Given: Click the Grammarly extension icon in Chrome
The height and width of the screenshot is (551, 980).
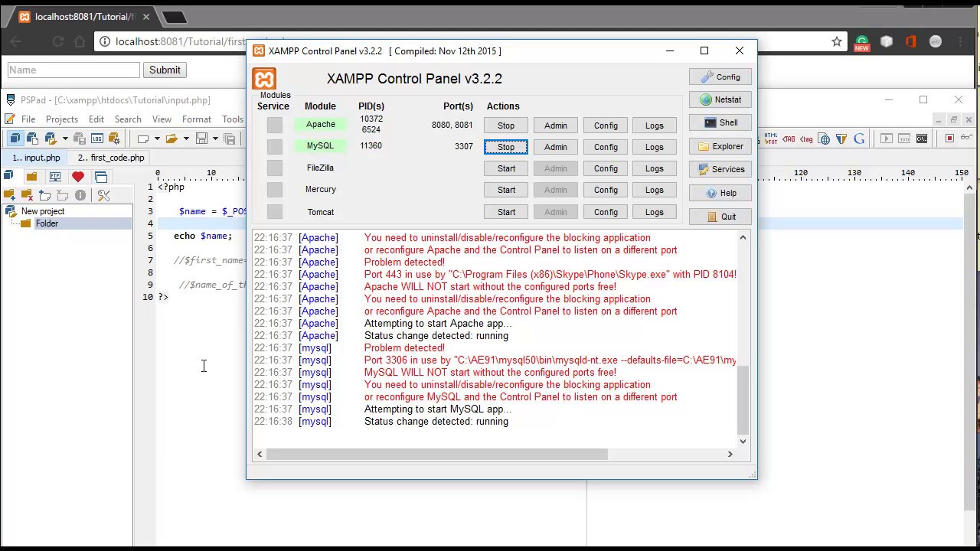Looking at the screenshot, I should pos(862,42).
